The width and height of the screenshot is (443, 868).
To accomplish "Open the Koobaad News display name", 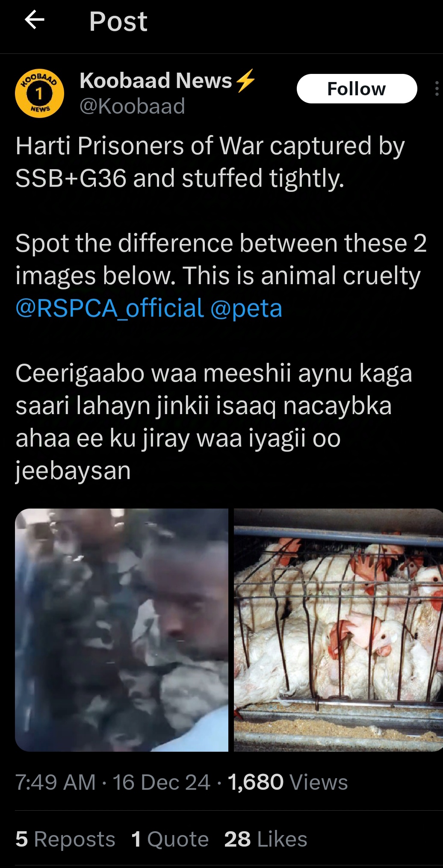I will click(156, 80).
